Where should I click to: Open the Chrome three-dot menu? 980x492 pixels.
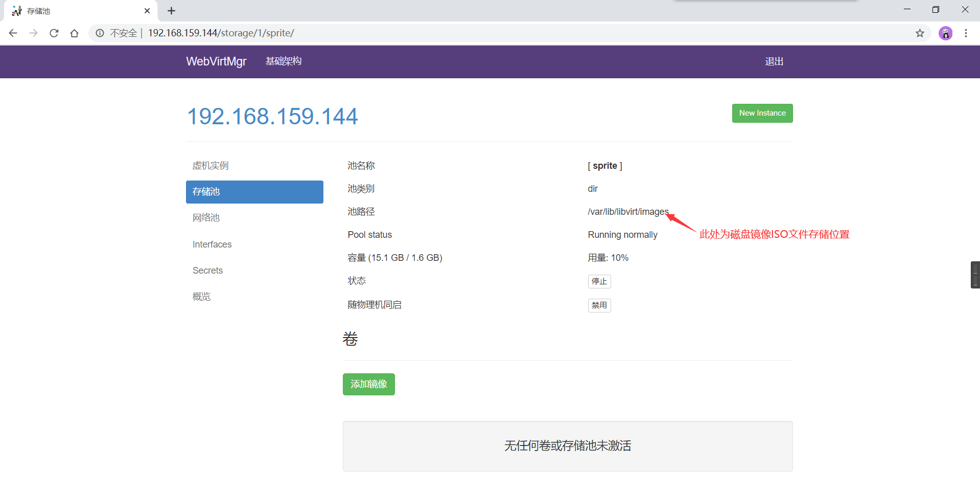966,33
